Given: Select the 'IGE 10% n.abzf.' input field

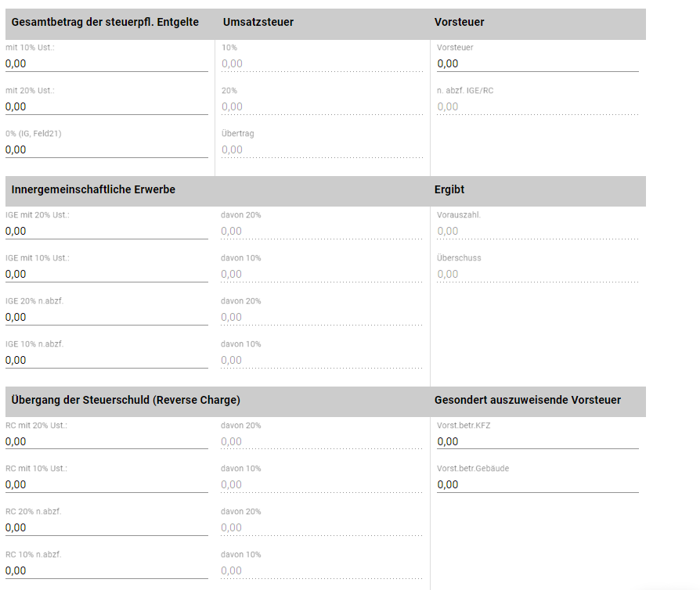Looking at the screenshot, I should 106,360.
